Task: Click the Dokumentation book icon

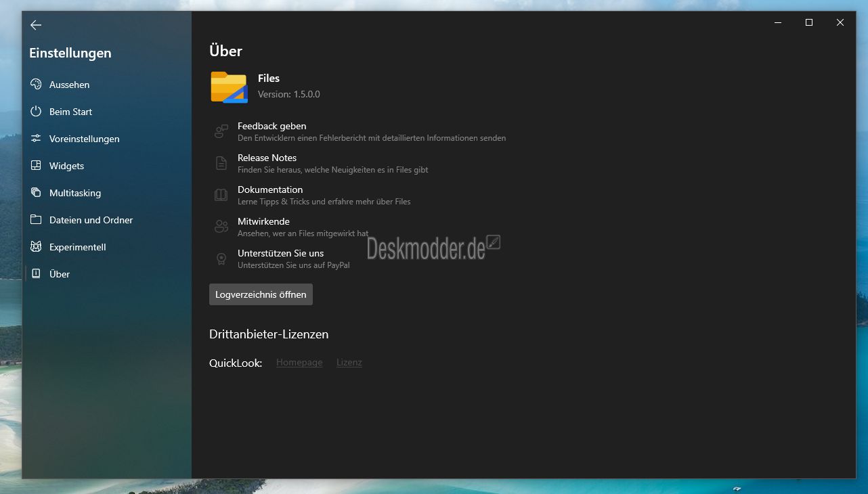Action: pyautogui.click(x=221, y=195)
